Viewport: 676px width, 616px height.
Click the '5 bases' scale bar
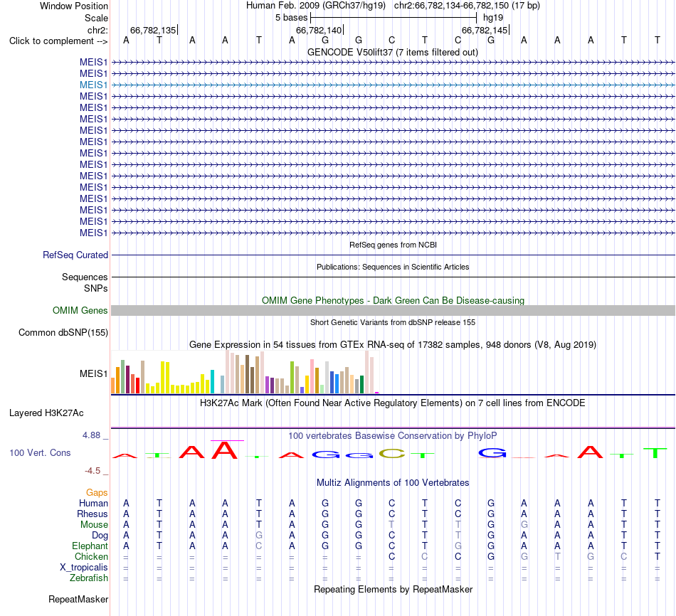(x=394, y=18)
